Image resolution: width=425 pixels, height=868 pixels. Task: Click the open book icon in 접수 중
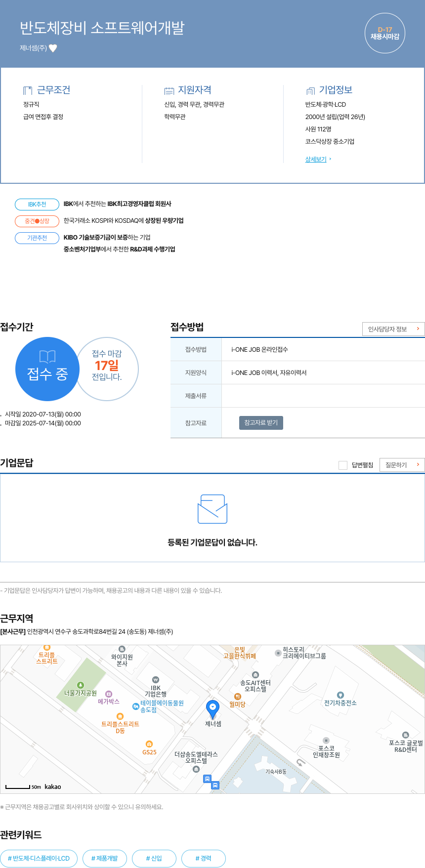coord(47,356)
